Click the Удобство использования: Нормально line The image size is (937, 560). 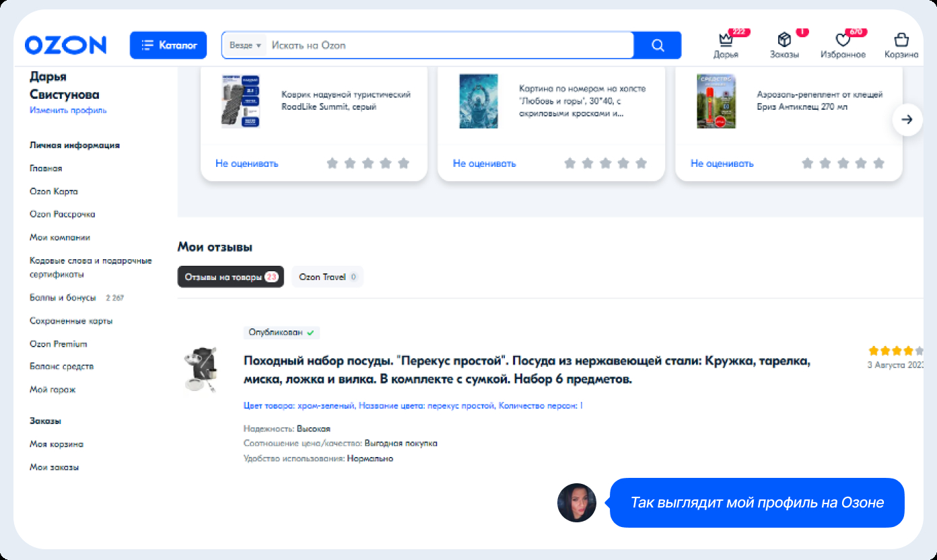318,458
